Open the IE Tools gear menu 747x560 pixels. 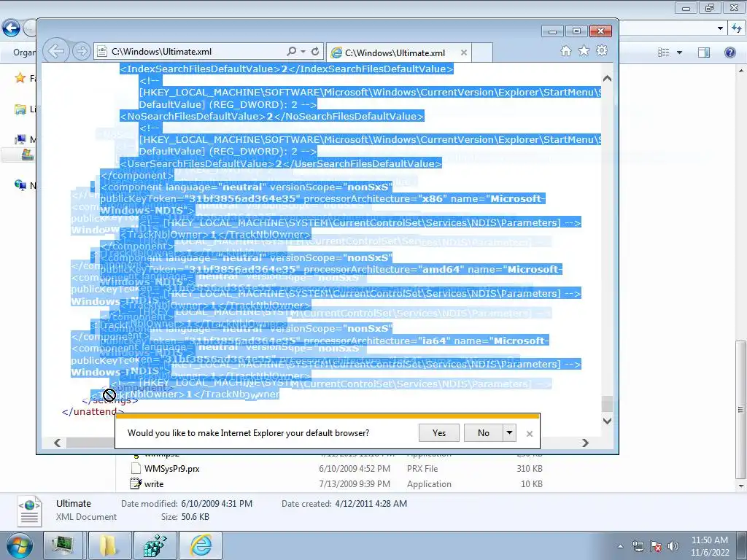pos(602,50)
